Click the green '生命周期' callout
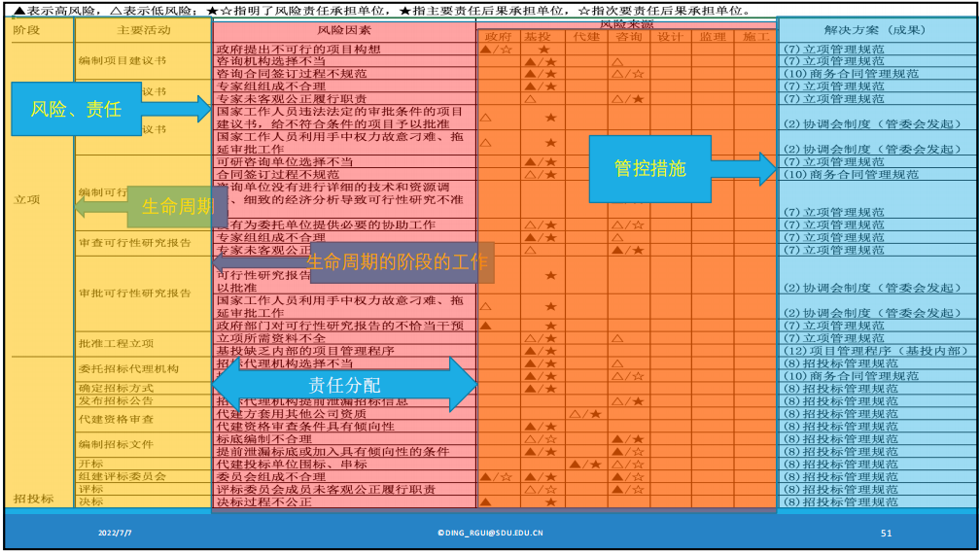This screenshot has height=552, width=980. click(x=177, y=206)
